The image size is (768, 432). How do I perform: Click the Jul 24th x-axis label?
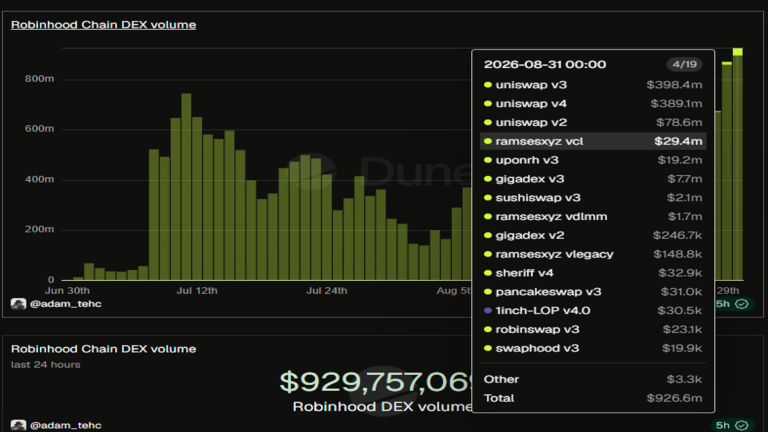[327, 291]
